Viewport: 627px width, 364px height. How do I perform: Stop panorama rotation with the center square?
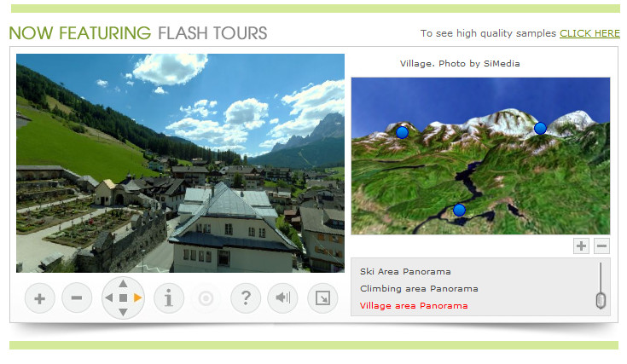(123, 298)
